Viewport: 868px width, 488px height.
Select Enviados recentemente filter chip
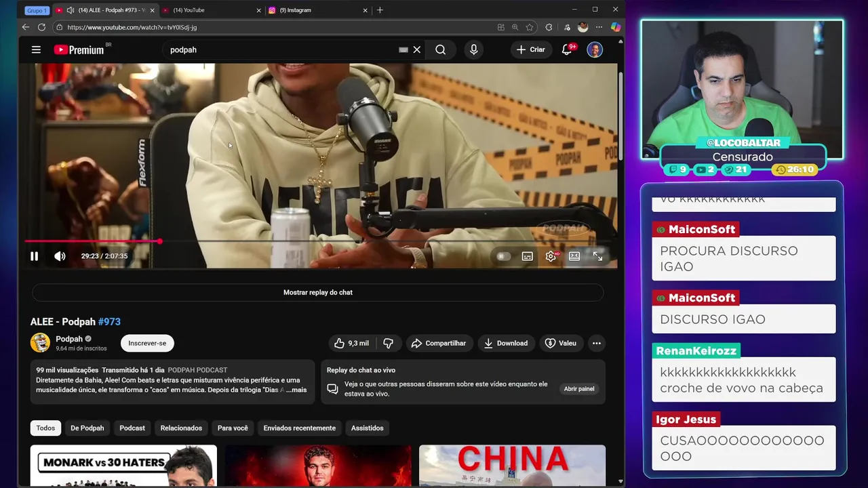(300, 428)
